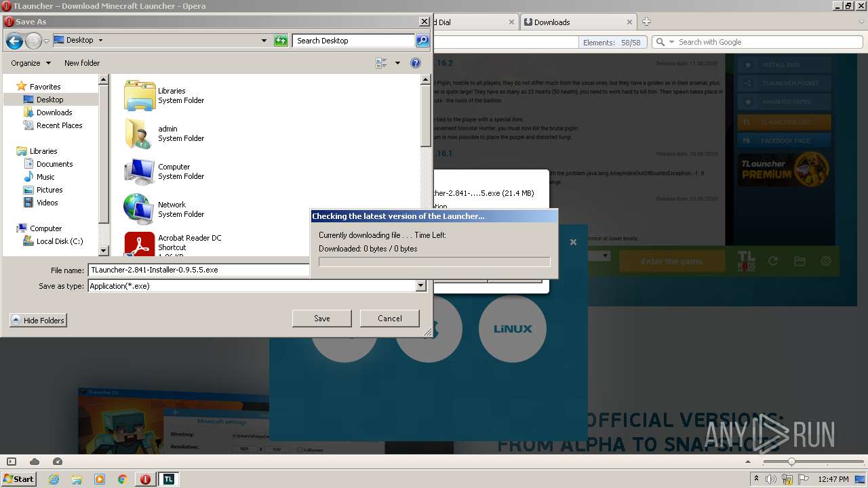The image size is (868, 488).
Task: Switch to TLauncher taskbar button
Action: tap(168, 479)
